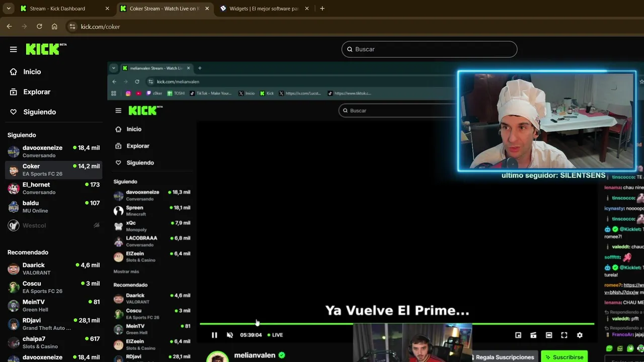Screen dimensions: 644x362
Task: Open hamburger menu in streamed Kick page
Action: (118, 111)
